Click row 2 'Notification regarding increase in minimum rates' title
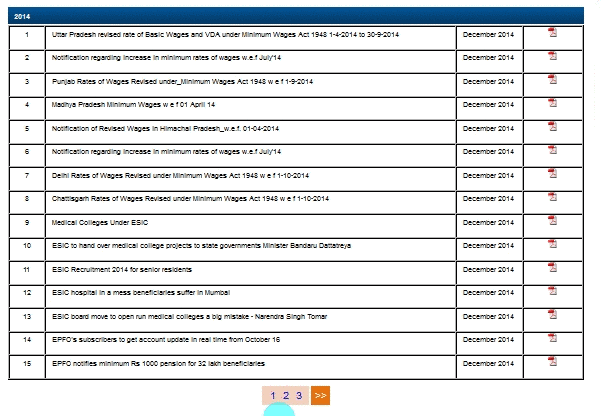This screenshot has height=416, width=601. point(166,58)
